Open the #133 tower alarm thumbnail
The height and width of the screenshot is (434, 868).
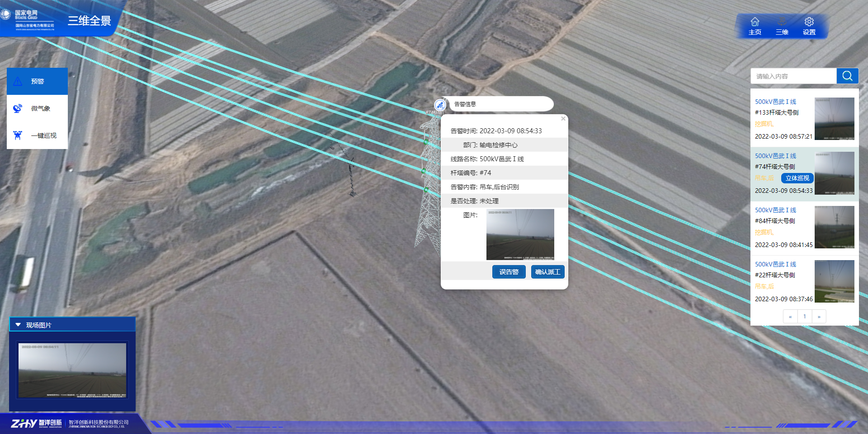tap(834, 119)
